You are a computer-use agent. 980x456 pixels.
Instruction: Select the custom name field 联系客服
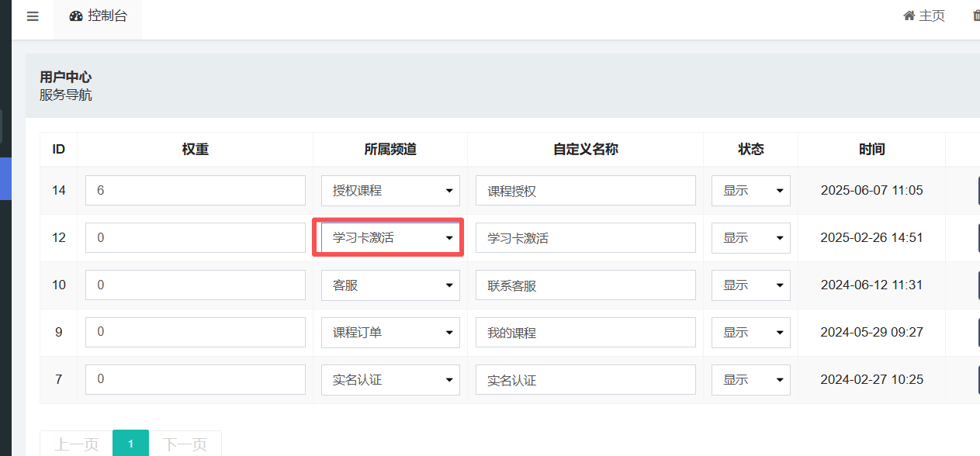[x=585, y=285]
